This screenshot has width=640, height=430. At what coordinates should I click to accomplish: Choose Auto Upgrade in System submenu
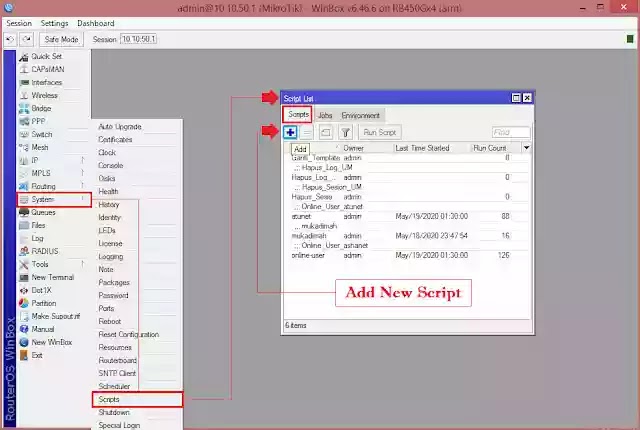[x=120, y=127]
